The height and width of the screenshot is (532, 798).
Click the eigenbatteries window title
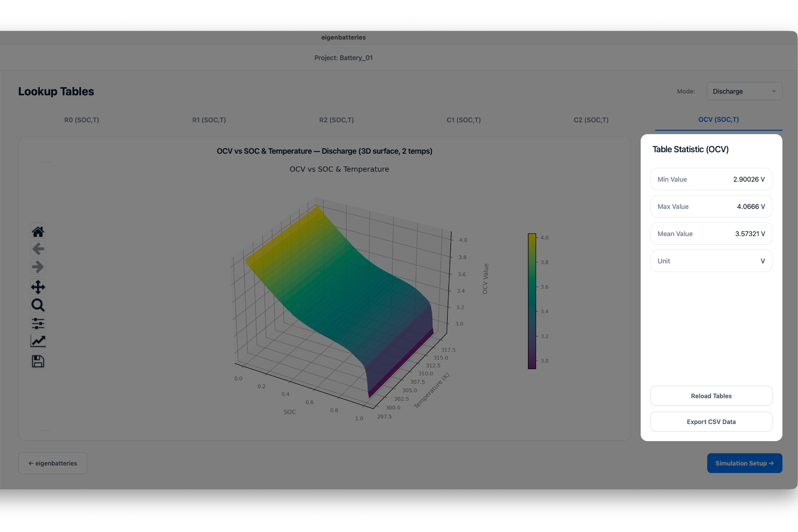pos(344,37)
